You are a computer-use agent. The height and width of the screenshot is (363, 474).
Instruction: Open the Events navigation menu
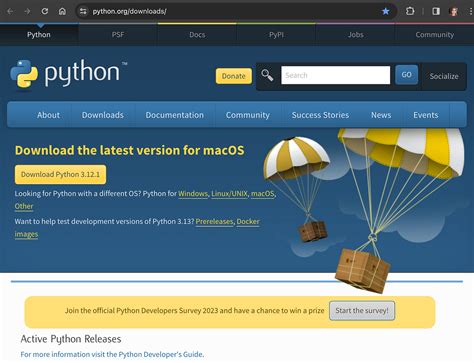click(426, 115)
